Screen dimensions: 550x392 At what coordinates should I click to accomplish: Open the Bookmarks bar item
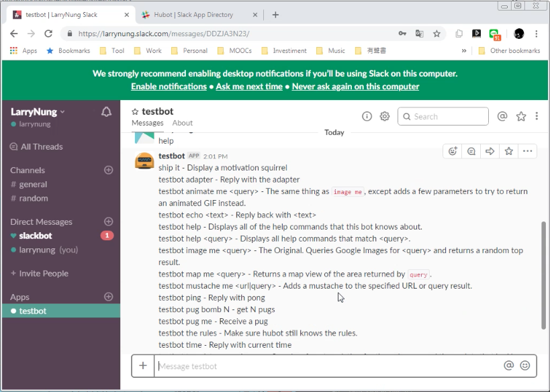[x=68, y=50]
